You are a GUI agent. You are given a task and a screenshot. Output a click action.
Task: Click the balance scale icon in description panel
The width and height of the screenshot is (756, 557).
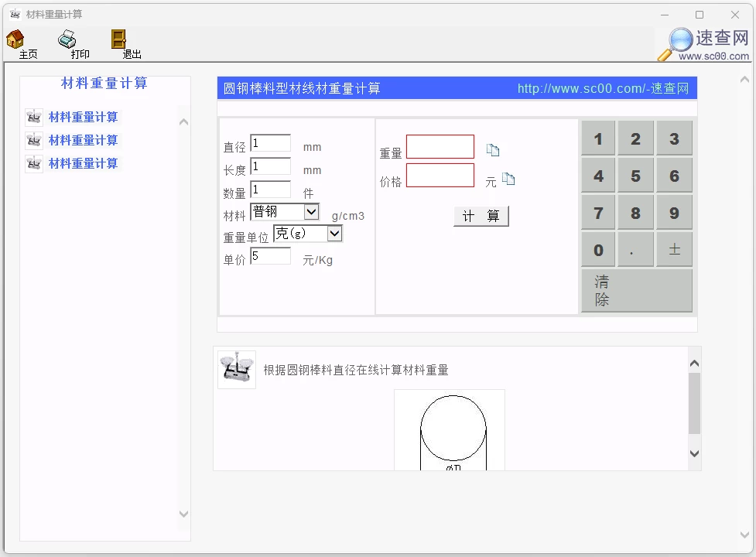(x=237, y=370)
